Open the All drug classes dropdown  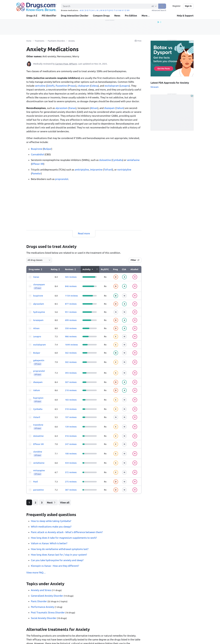tap(39, 260)
